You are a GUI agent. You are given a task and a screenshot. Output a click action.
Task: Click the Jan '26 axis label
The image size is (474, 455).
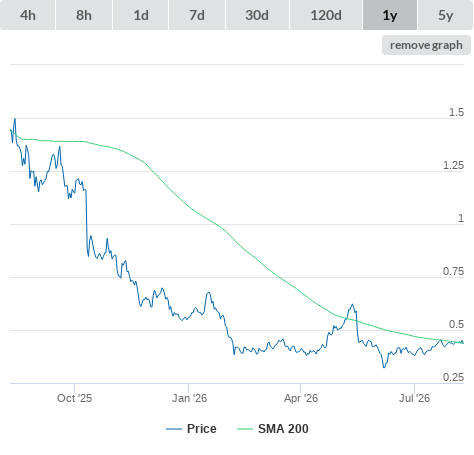click(189, 398)
